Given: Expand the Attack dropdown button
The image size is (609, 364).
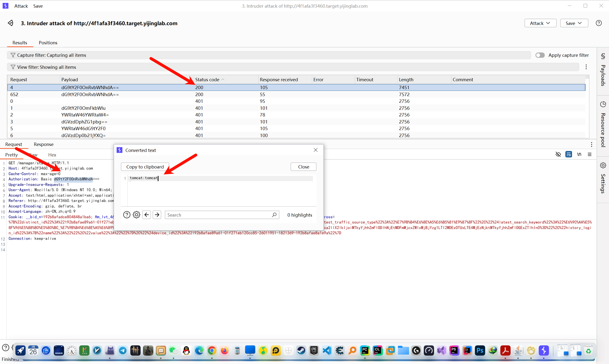Looking at the screenshot, I should (540, 23).
